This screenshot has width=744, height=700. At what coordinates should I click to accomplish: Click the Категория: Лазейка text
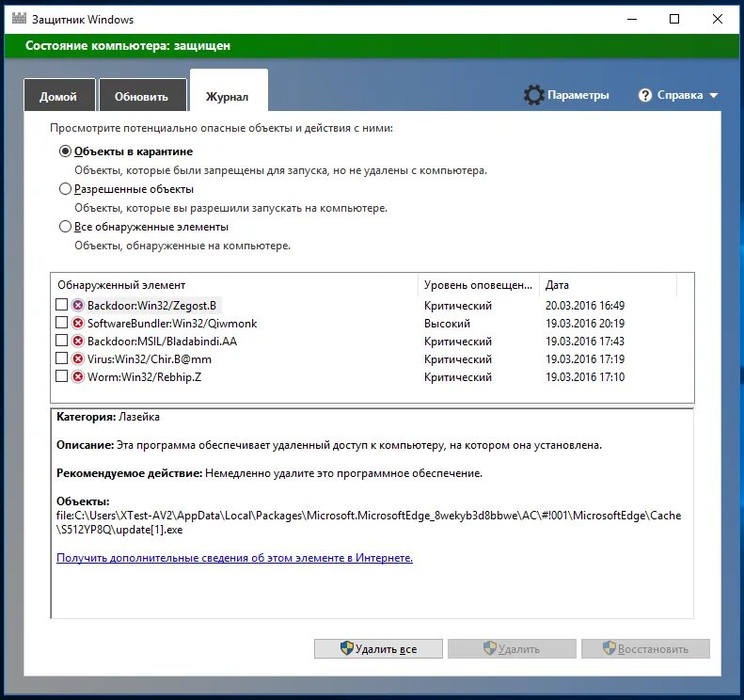click(x=108, y=417)
